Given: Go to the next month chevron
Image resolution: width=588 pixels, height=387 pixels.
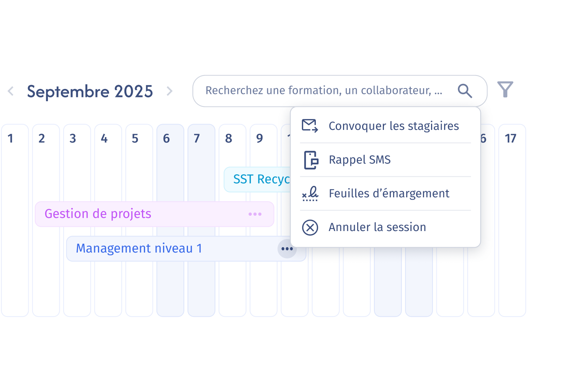Looking at the screenshot, I should tap(170, 91).
